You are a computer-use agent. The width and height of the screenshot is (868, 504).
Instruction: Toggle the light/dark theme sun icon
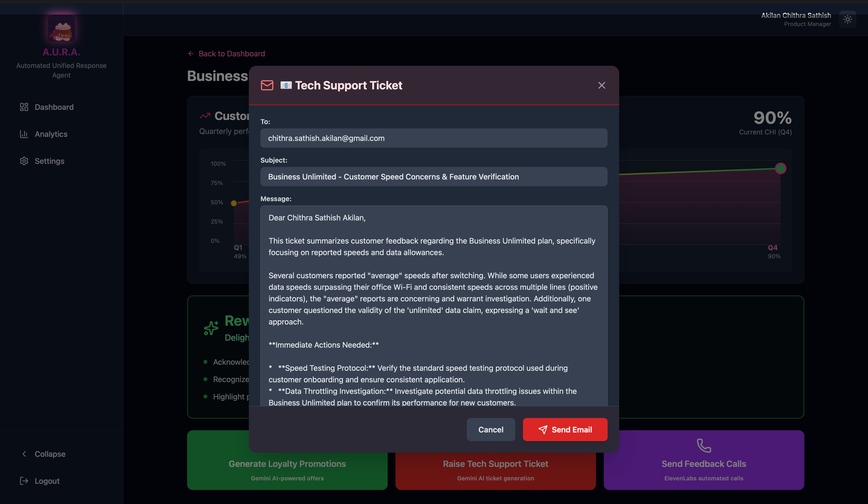pos(847,19)
